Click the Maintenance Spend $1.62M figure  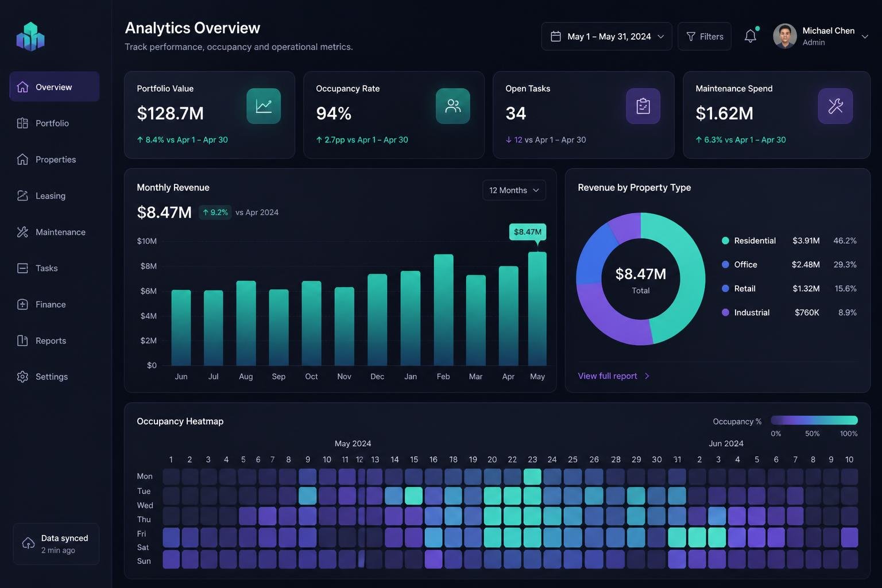point(724,113)
